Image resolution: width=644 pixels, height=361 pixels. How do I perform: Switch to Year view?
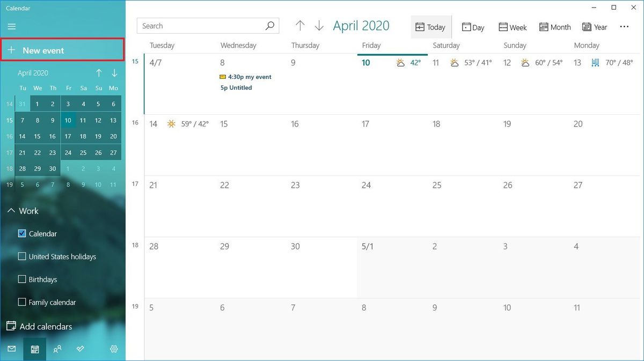tap(594, 27)
